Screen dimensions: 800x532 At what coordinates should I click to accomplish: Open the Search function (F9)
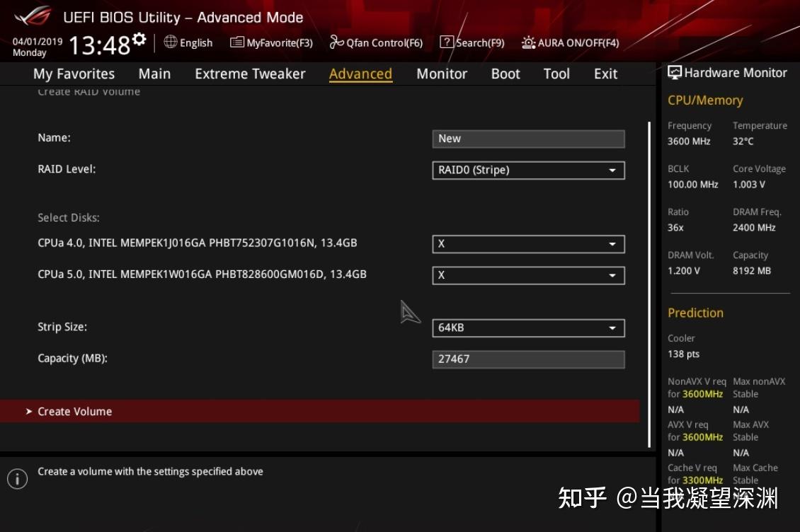[472, 42]
